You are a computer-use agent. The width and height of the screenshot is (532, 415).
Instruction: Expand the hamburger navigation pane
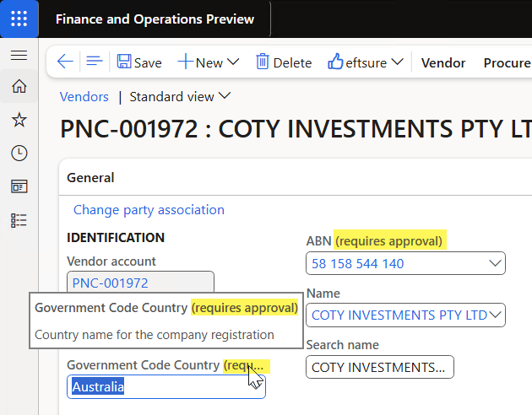pos(19,55)
